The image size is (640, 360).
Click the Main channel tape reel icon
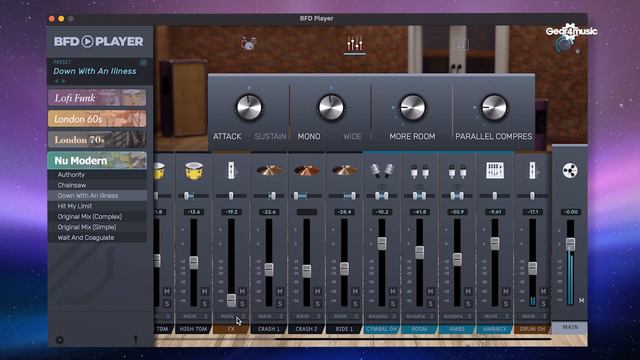[x=570, y=170]
